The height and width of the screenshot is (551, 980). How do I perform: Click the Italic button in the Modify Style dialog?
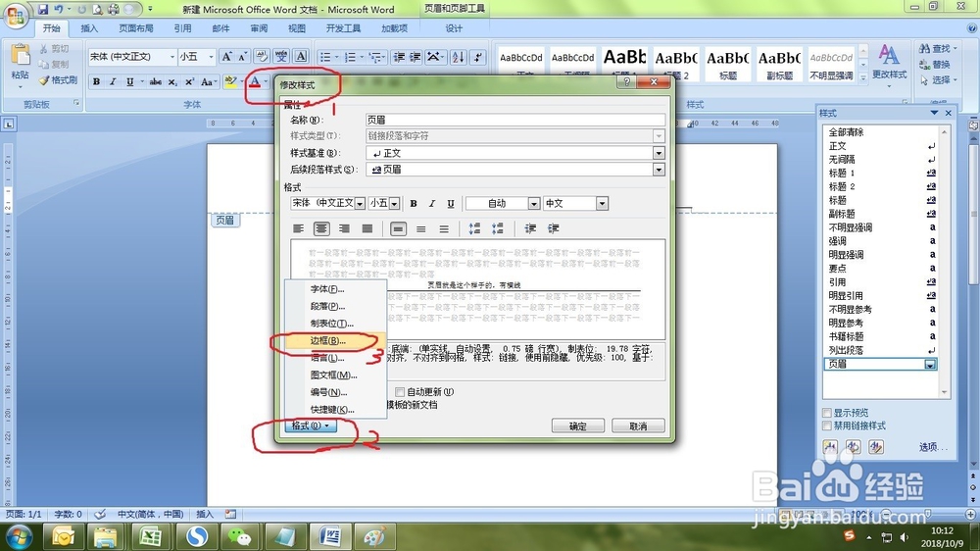[432, 203]
